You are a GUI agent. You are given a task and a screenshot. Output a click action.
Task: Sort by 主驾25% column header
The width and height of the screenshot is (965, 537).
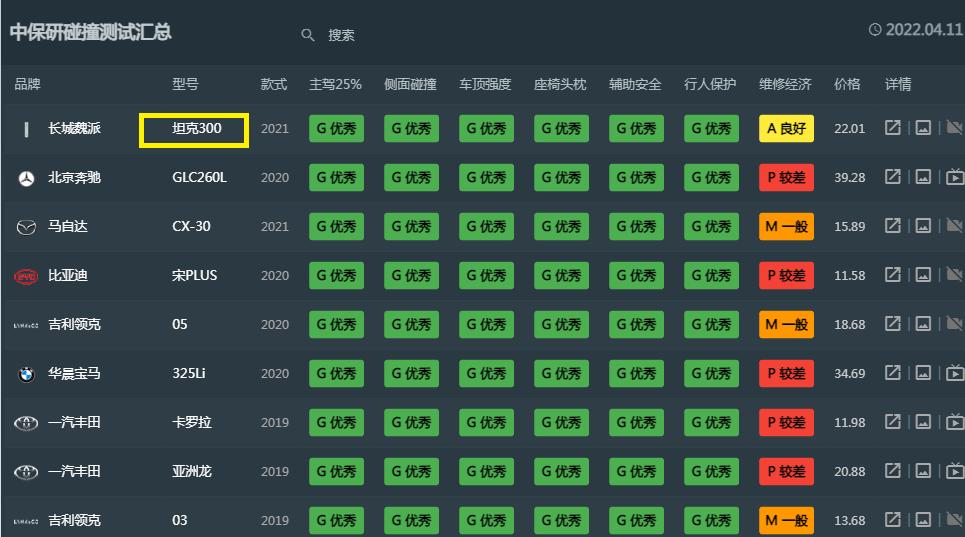click(335, 84)
